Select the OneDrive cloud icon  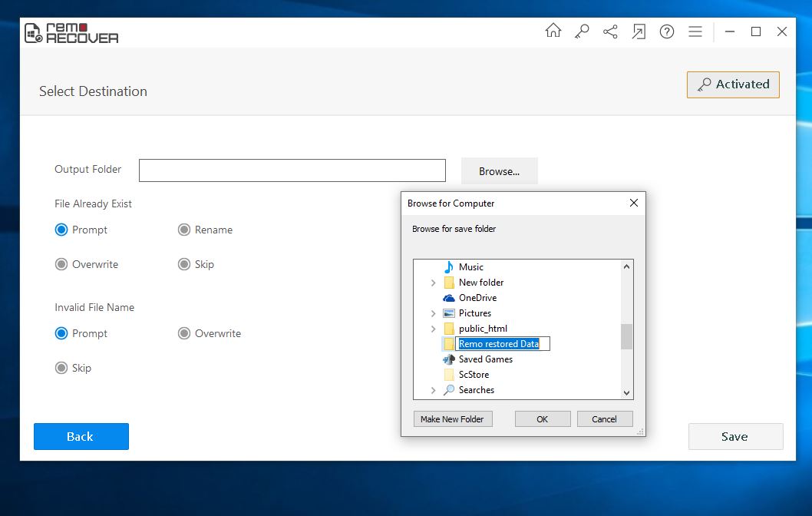(448, 298)
